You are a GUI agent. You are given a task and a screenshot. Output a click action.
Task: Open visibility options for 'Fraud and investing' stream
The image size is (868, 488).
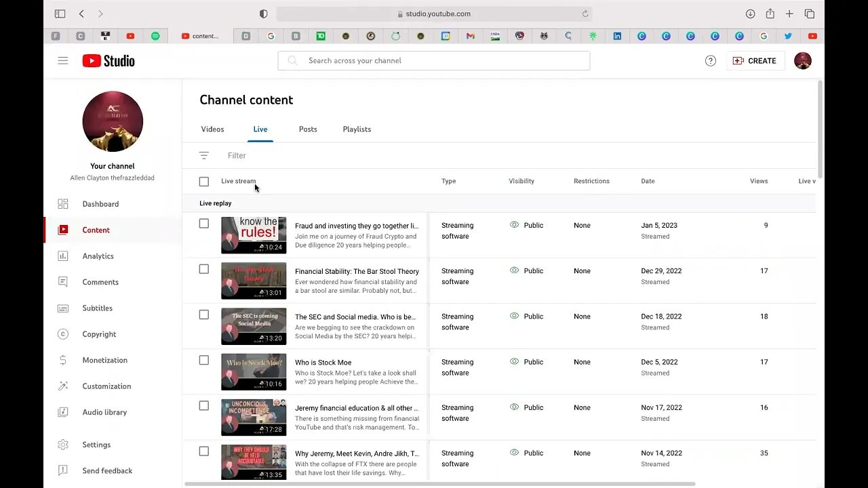(527, 225)
